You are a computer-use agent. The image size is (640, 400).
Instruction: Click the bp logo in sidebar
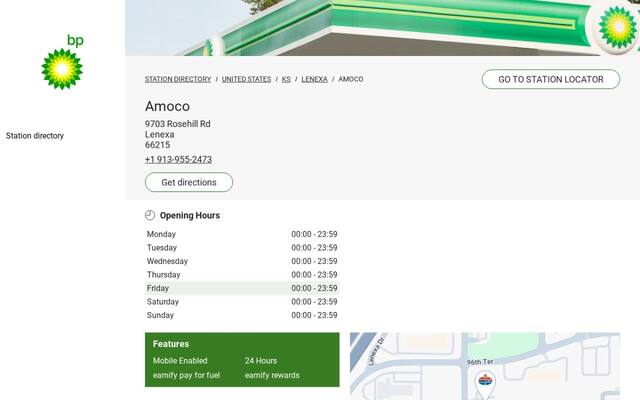(62, 62)
